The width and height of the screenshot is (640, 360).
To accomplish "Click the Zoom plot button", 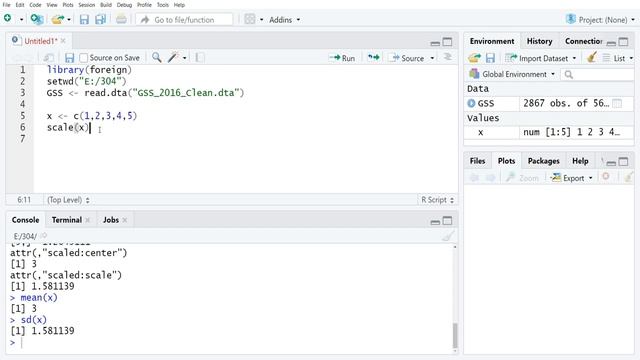I will (x=522, y=178).
